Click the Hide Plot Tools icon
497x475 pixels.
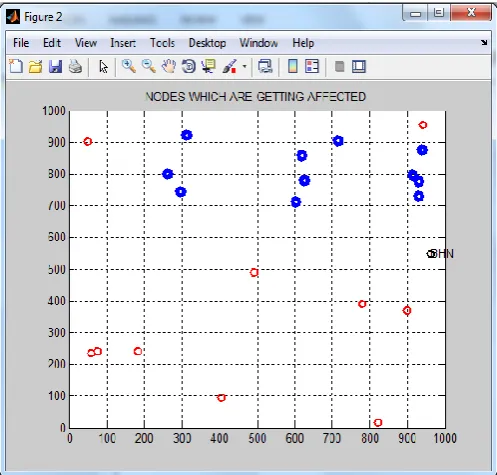click(x=339, y=66)
